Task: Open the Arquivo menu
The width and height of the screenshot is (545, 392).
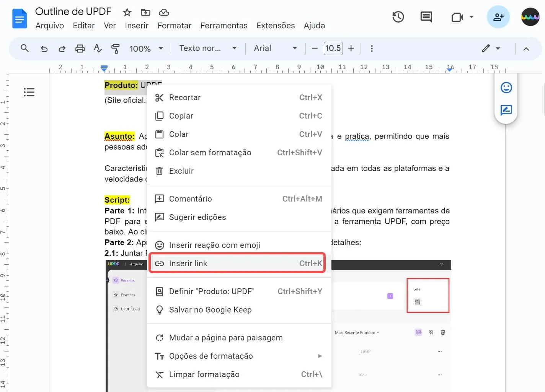Action: click(x=50, y=26)
